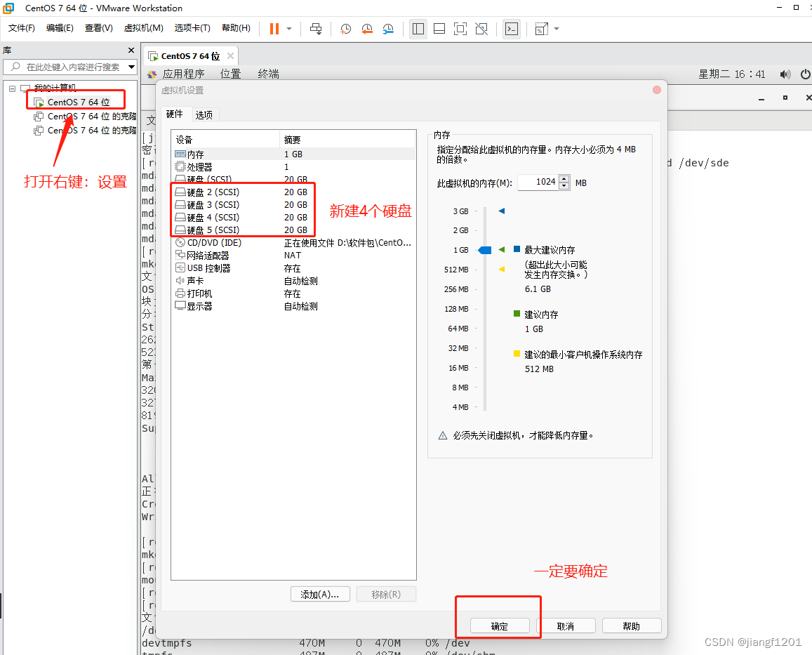Click the guest clock 星期二 16:41
The width and height of the screenshot is (812, 655).
732,74
